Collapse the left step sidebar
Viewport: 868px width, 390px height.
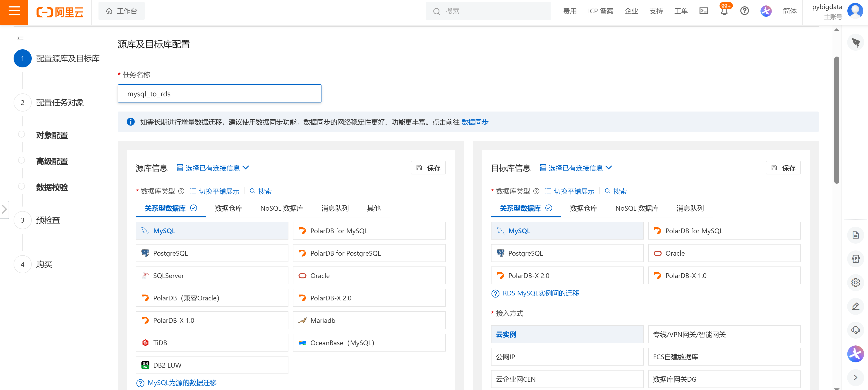click(x=20, y=38)
